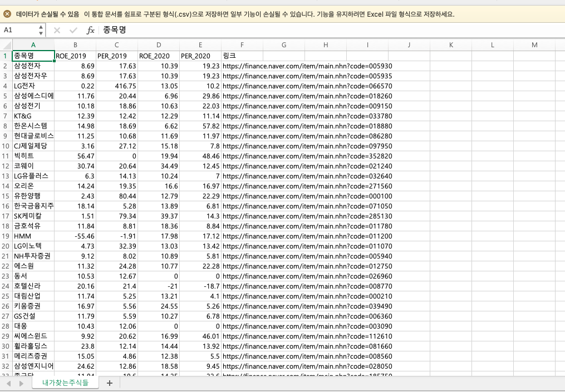Screen dimensions: 565x392
Task: Click the link ending code=011200
Action: [307, 236]
